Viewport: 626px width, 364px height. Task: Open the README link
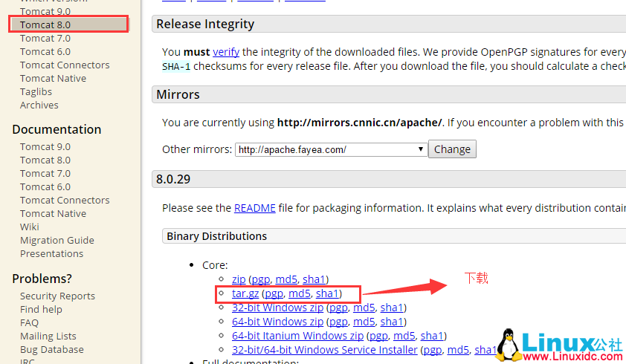click(255, 208)
